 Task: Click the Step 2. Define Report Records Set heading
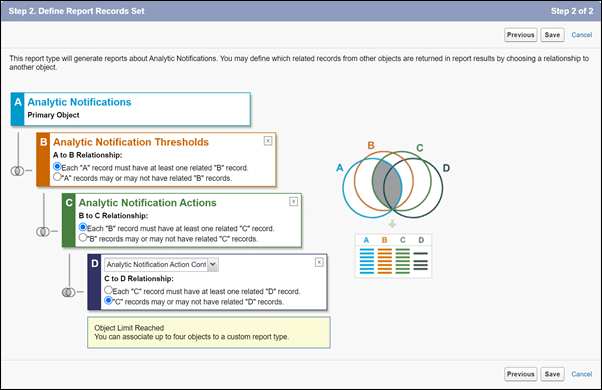click(x=77, y=11)
